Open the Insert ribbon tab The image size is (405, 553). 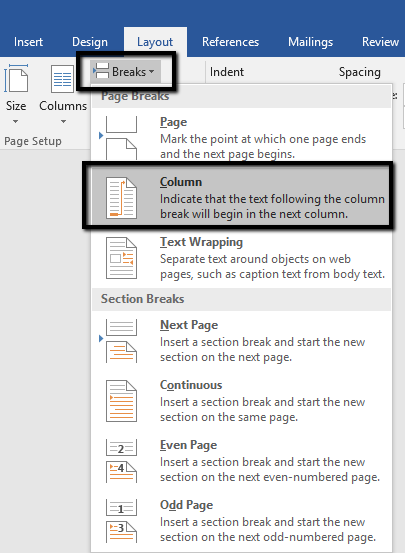28,42
